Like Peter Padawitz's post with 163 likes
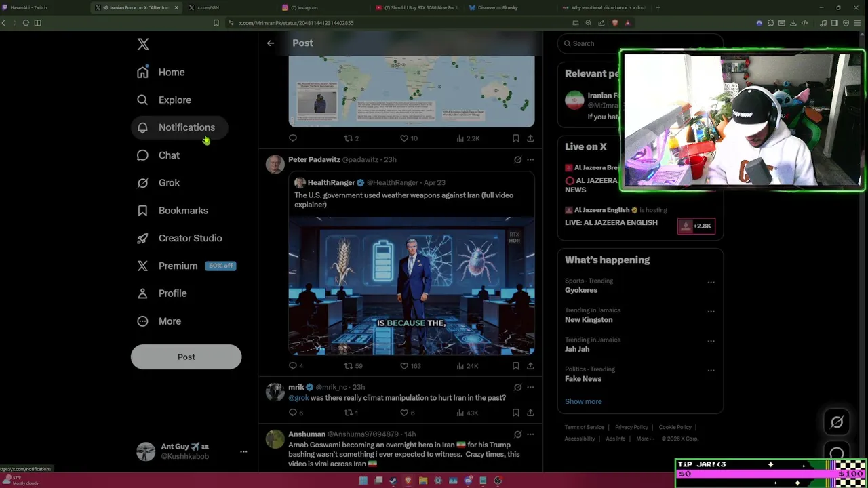868x488 pixels. pos(410,366)
